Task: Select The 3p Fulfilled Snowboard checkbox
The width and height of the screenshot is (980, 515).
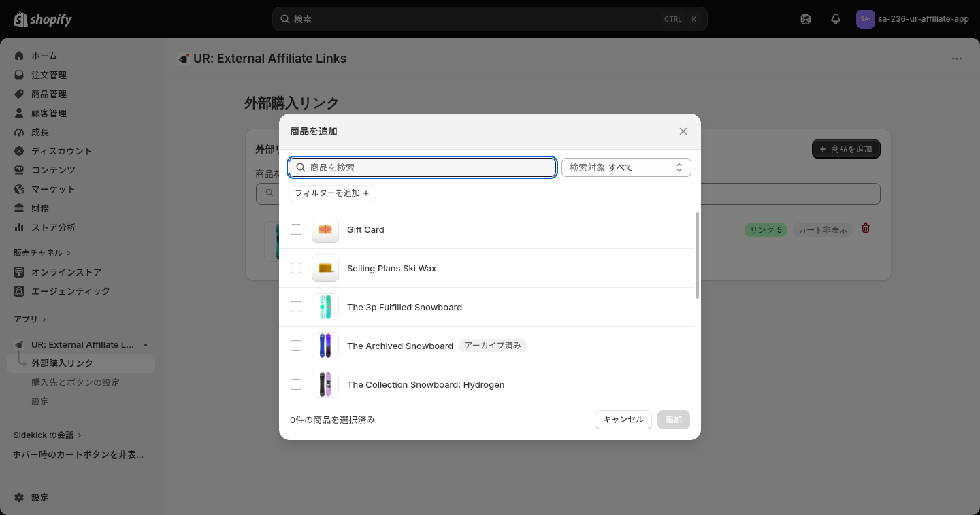Action: pos(296,307)
